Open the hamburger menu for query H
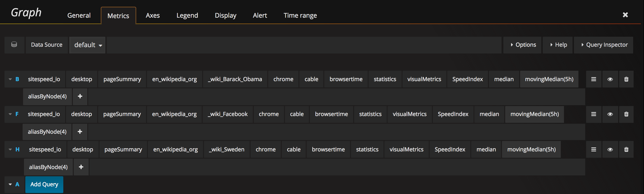This screenshot has width=644, height=194. pos(594,149)
